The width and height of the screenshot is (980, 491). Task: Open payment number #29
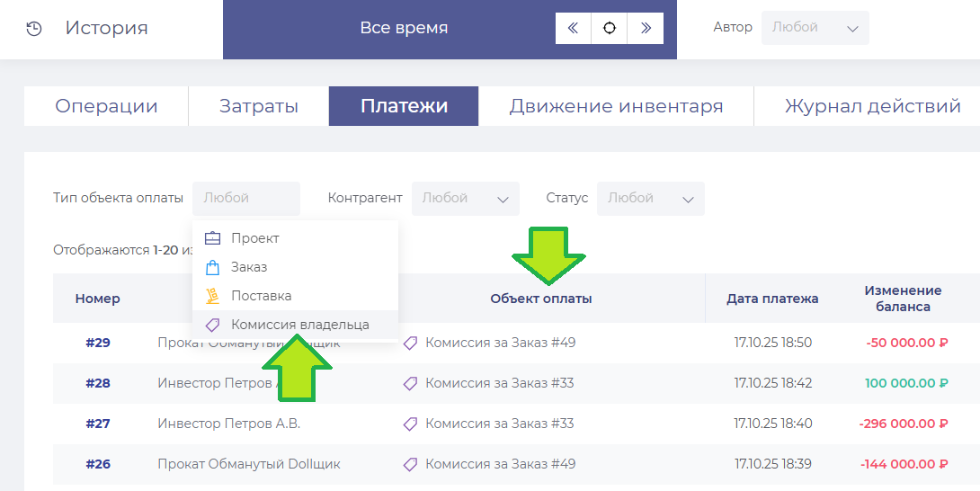(x=97, y=343)
